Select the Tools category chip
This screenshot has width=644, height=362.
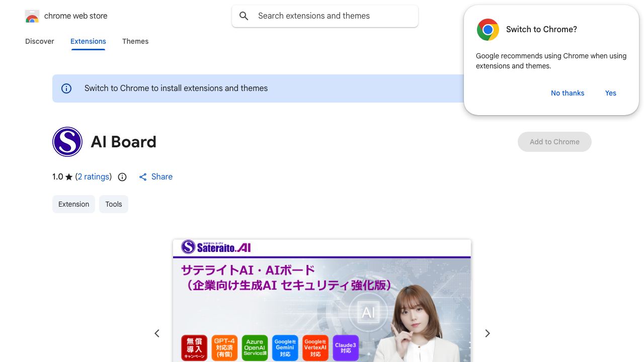(x=114, y=204)
